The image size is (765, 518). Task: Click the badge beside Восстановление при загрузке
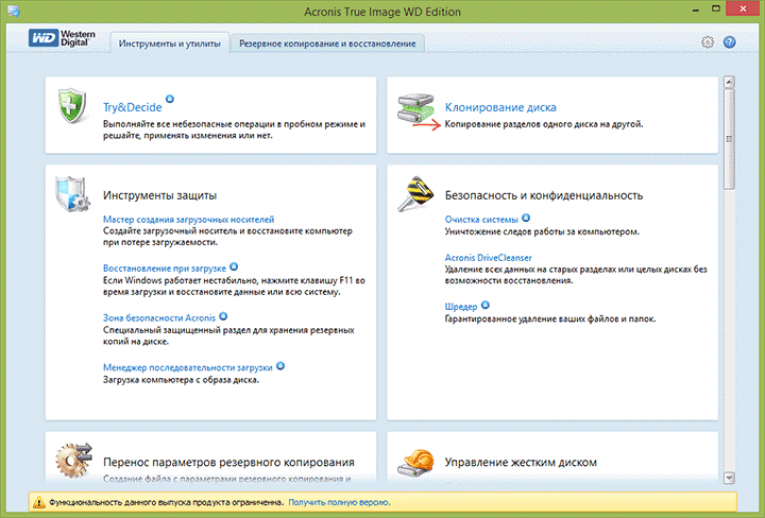234,266
